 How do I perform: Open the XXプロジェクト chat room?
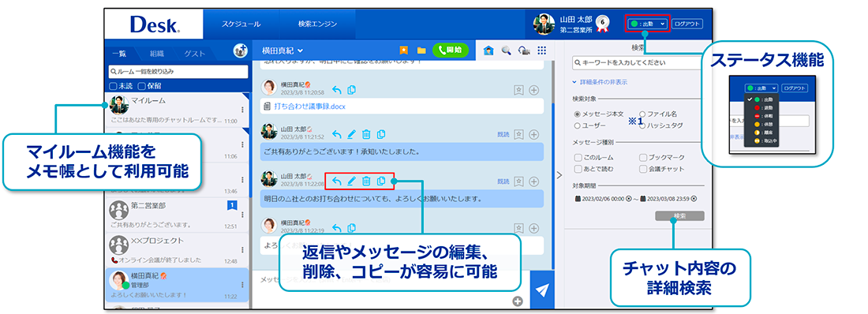(178, 250)
